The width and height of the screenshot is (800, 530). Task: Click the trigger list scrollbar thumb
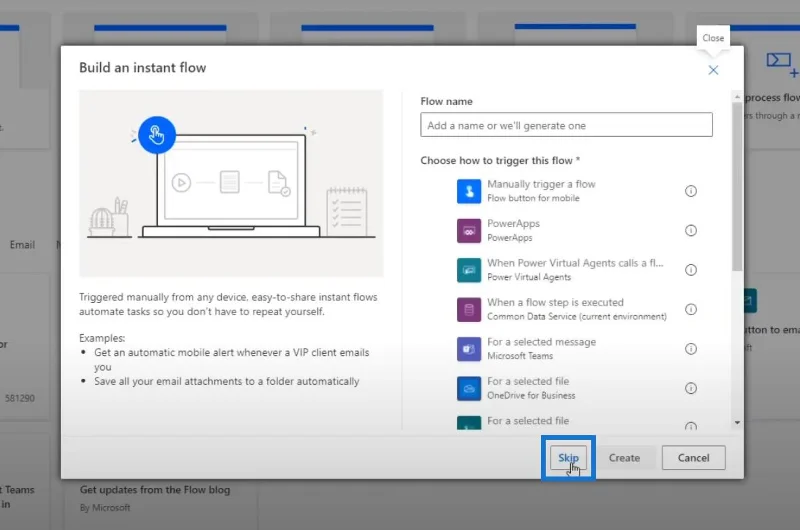coord(737,187)
